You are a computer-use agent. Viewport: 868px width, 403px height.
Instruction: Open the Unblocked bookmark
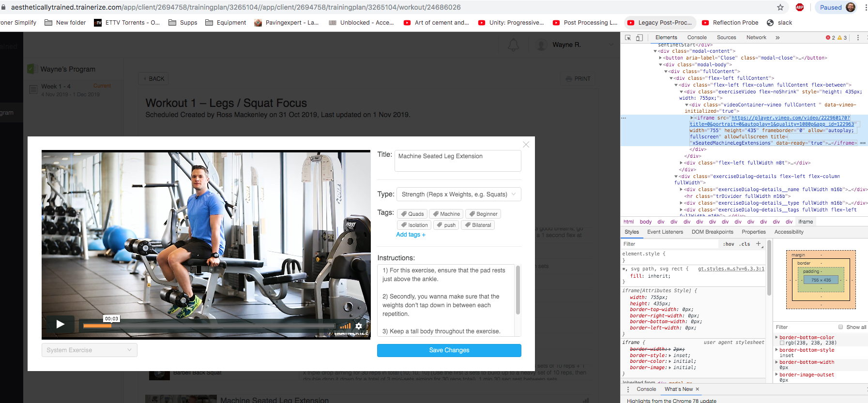click(362, 23)
